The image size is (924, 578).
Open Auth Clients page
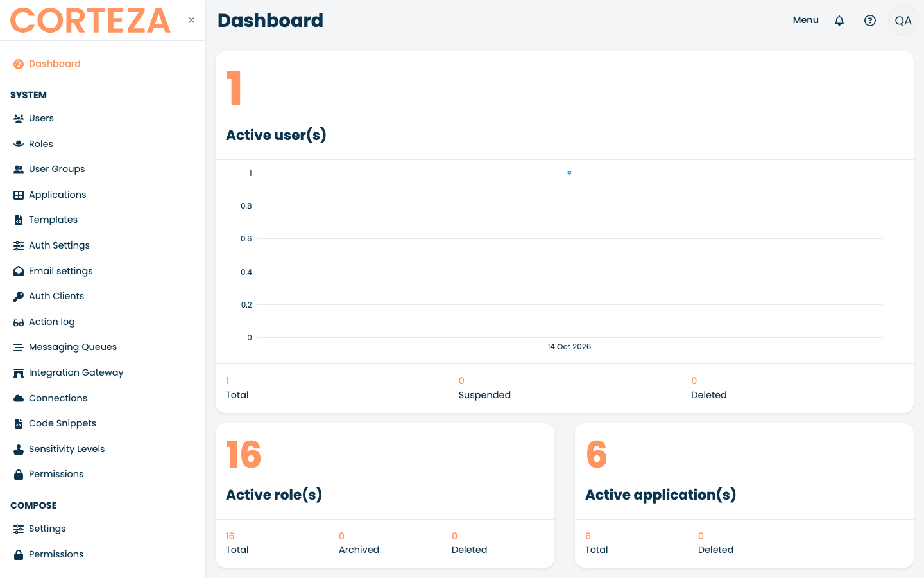[x=56, y=296]
